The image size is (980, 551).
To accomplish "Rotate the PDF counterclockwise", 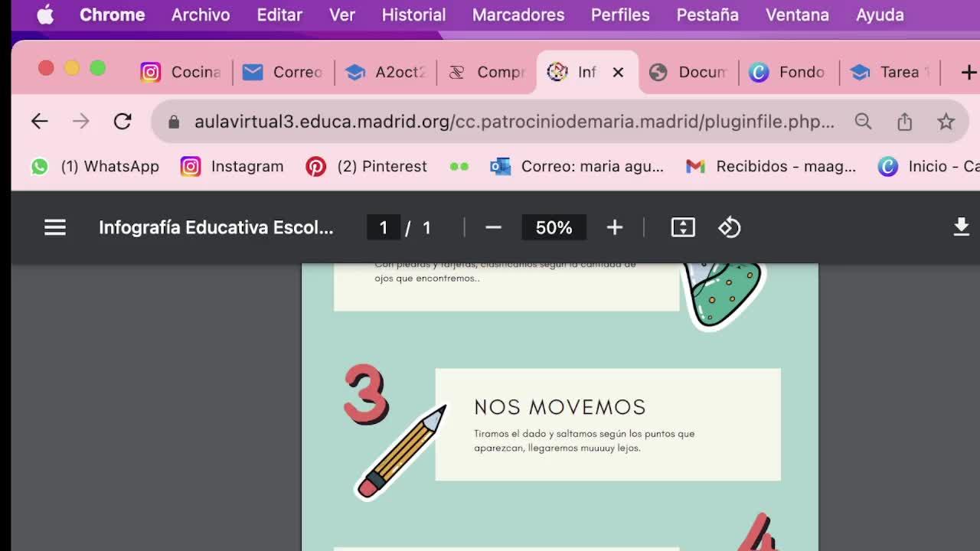I will pyautogui.click(x=730, y=227).
